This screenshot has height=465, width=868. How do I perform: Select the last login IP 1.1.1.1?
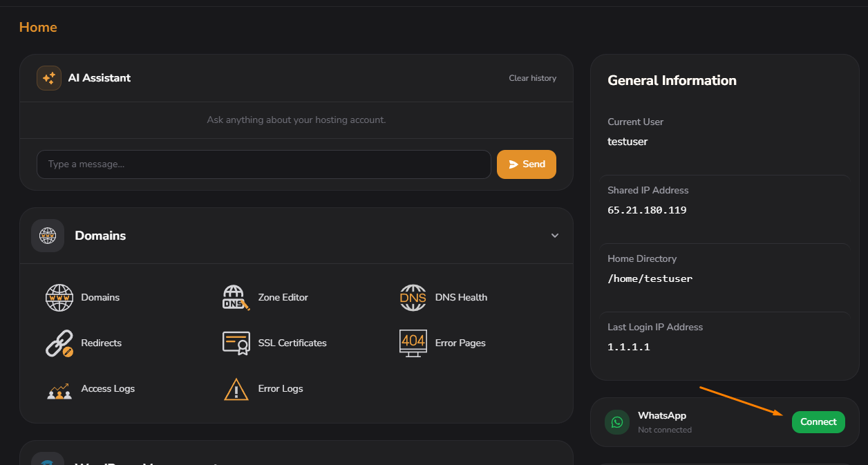tap(629, 347)
